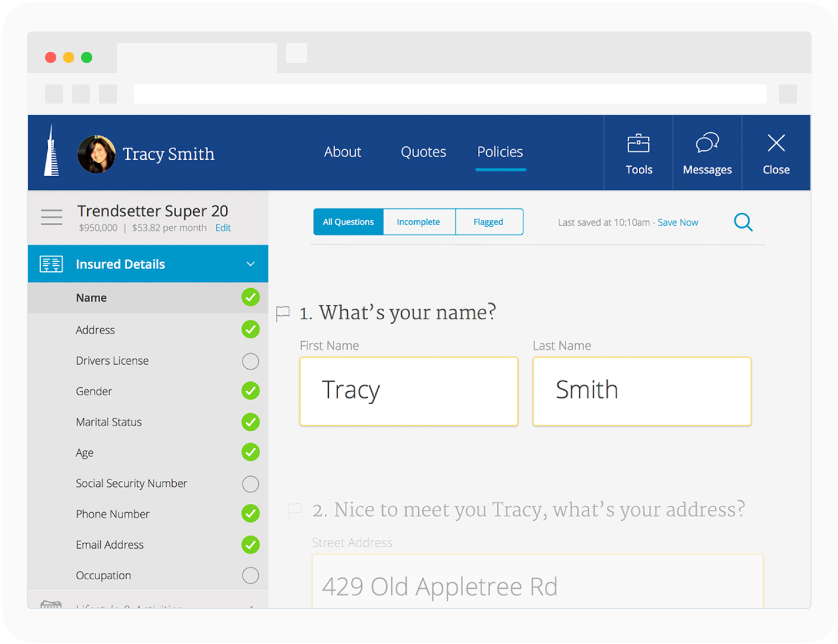The height and width of the screenshot is (644, 838).
Task: Open Messages chat bubble icon
Action: coord(707,143)
